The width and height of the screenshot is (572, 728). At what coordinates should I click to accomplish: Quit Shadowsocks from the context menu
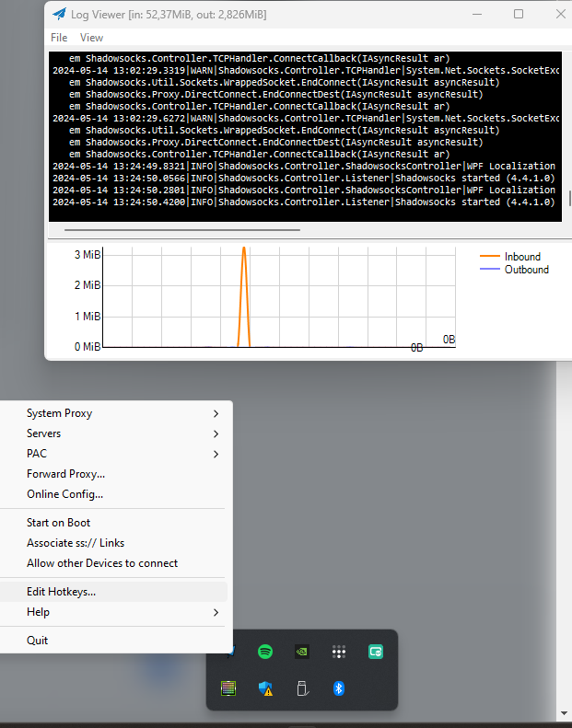pos(38,641)
